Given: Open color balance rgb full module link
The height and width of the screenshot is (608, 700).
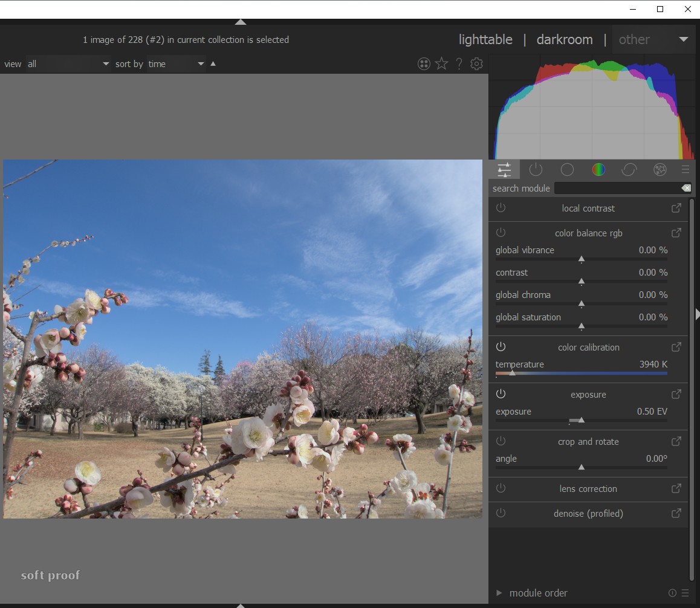Looking at the screenshot, I should click(676, 233).
